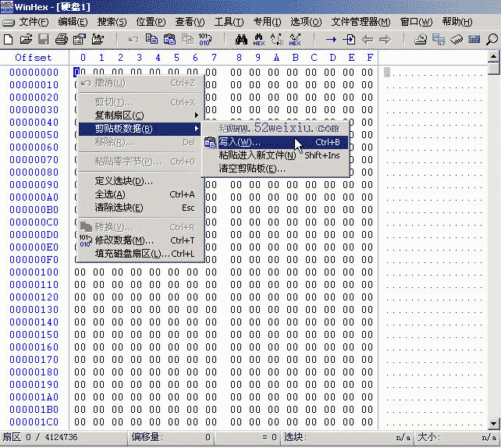Click the vertical scrollbar up arrow
Screen dimensions: 501x448
click(494, 56)
